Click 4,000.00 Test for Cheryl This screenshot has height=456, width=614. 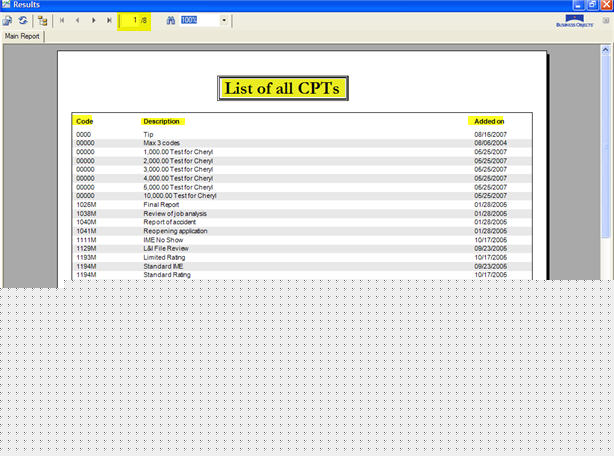(x=178, y=178)
